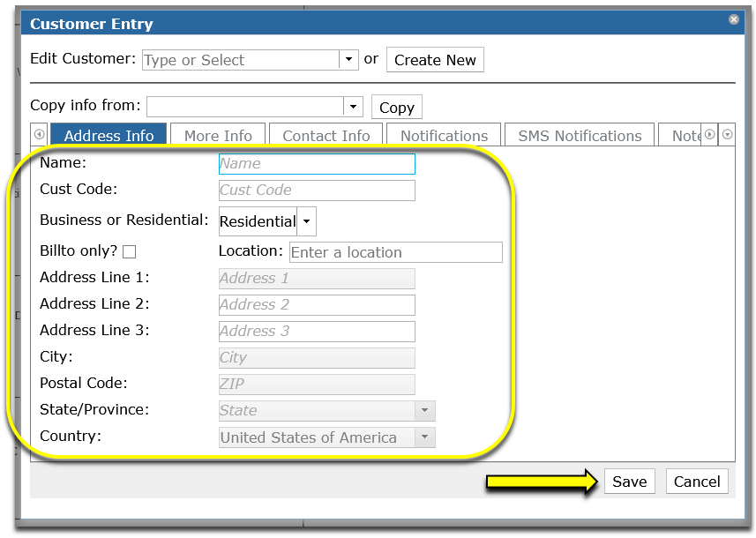Click the Address 3 field
Image resolution: width=756 pixels, height=538 pixels.
[317, 332]
